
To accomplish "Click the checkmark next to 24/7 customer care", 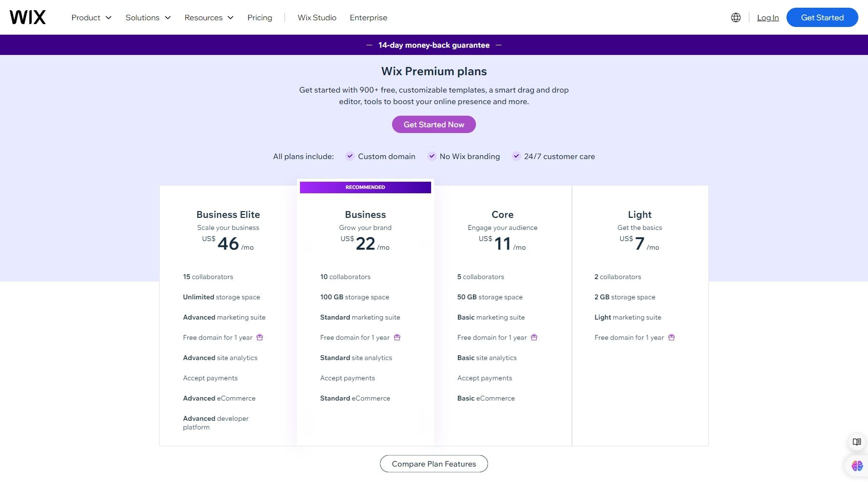I will pos(516,156).
